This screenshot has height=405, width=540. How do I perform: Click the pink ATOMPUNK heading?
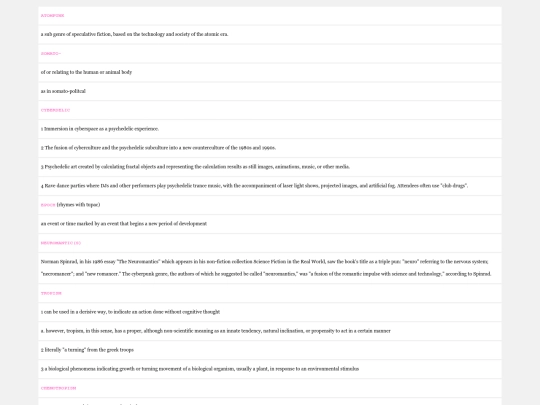(52, 15)
